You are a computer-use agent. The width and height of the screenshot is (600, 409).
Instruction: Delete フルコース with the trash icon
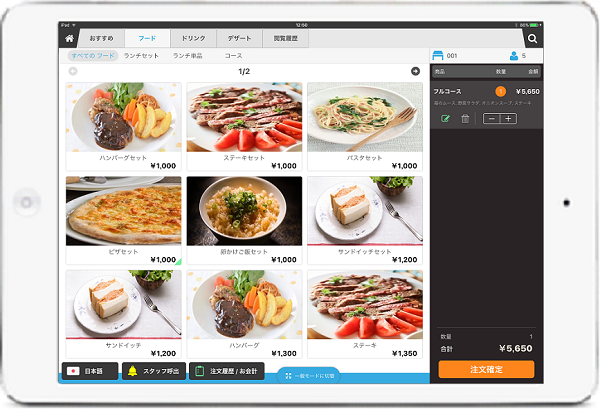[x=465, y=119]
